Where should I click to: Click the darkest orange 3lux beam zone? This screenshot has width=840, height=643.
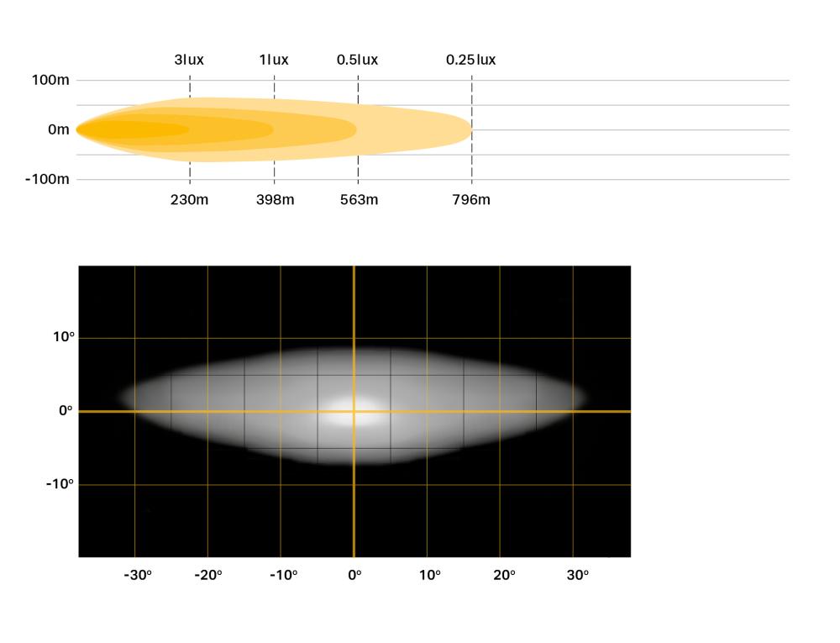point(133,129)
